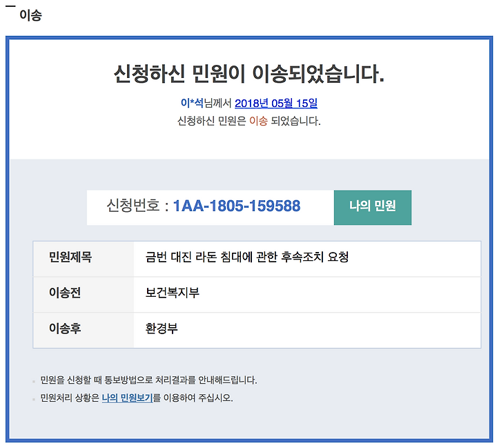Select title 금번 대진 라돈 침대에 관한 후속조치 요청

click(247, 257)
